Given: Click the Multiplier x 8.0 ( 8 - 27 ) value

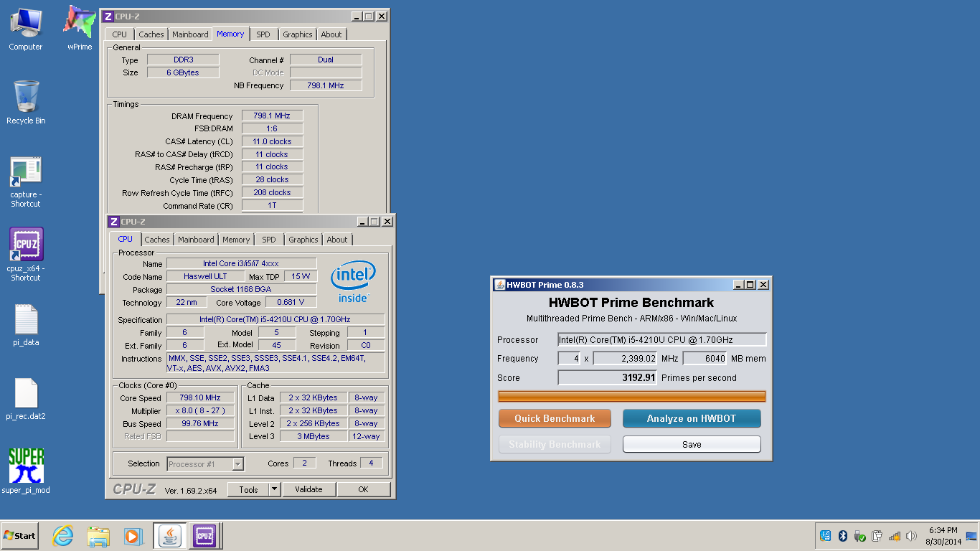Looking at the screenshot, I should (200, 410).
